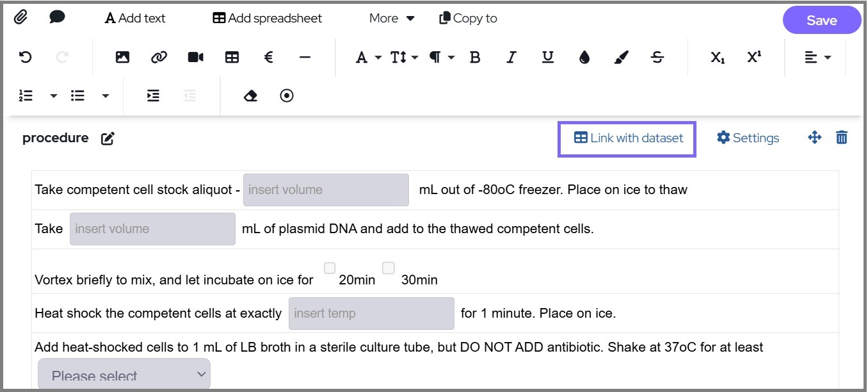Image resolution: width=868 pixels, height=392 pixels.
Task: Click the paperclip attachment icon
Action: [20, 18]
